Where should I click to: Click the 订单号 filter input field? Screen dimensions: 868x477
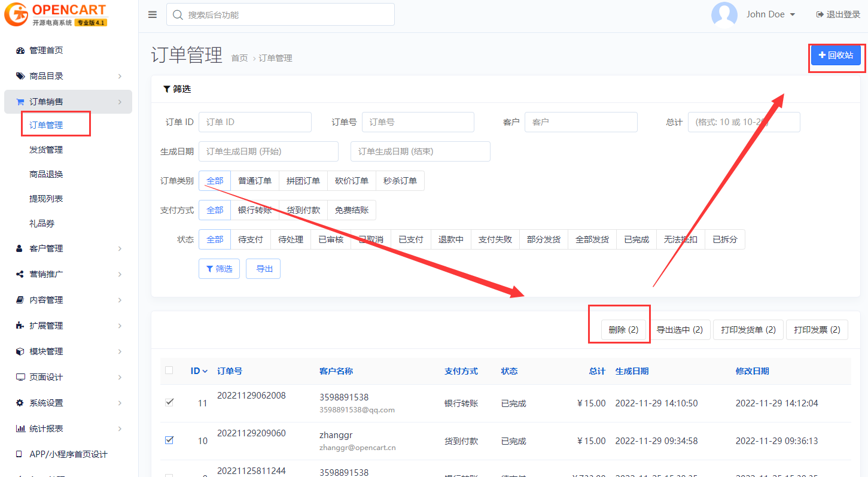coord(418,122)
